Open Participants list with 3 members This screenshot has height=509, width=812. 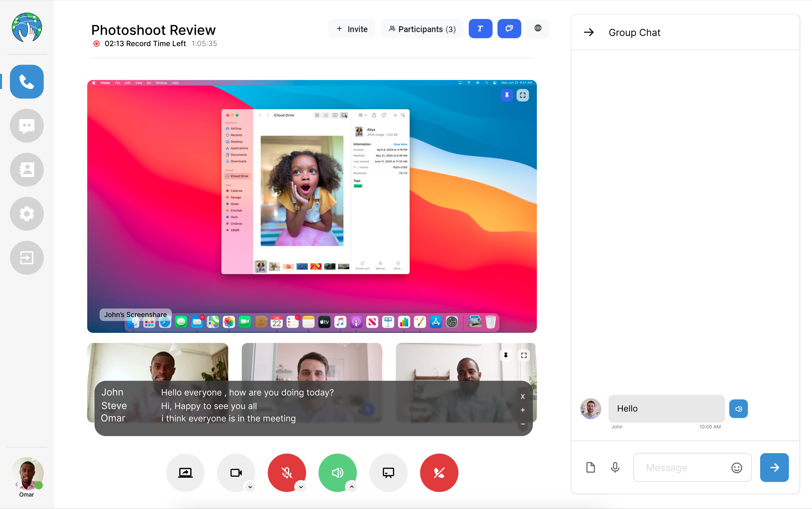421,29
